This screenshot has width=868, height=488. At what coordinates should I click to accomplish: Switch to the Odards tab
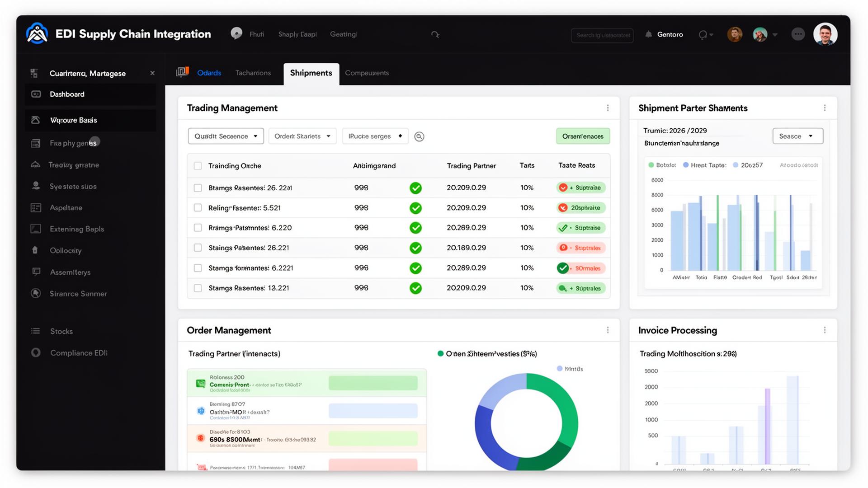(x=209, y=73)
